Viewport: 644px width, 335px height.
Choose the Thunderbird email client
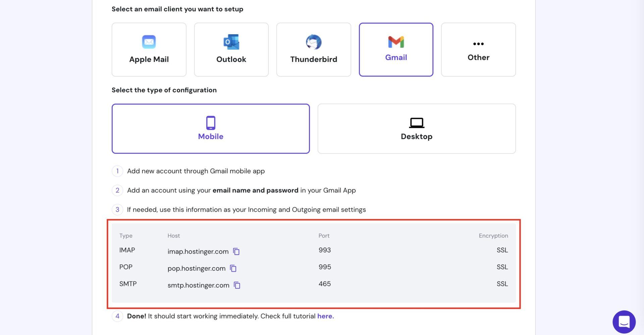point(314,50)
